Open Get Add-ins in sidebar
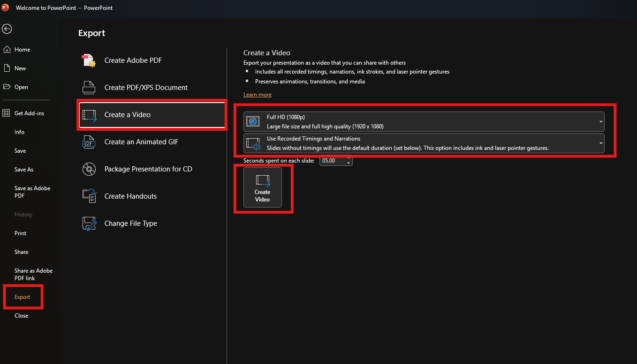637x364 pixels. point(30,113)
